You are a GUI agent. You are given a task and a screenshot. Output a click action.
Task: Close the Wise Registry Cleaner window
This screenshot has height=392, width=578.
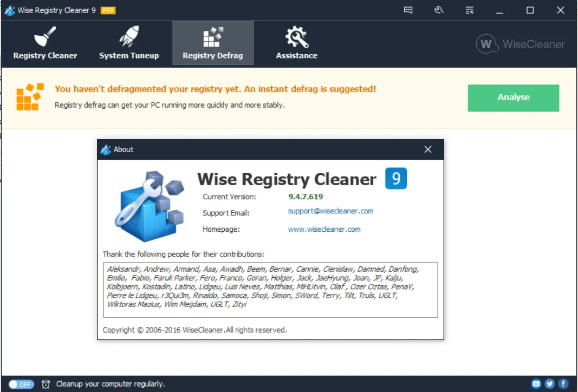point(561,10)
